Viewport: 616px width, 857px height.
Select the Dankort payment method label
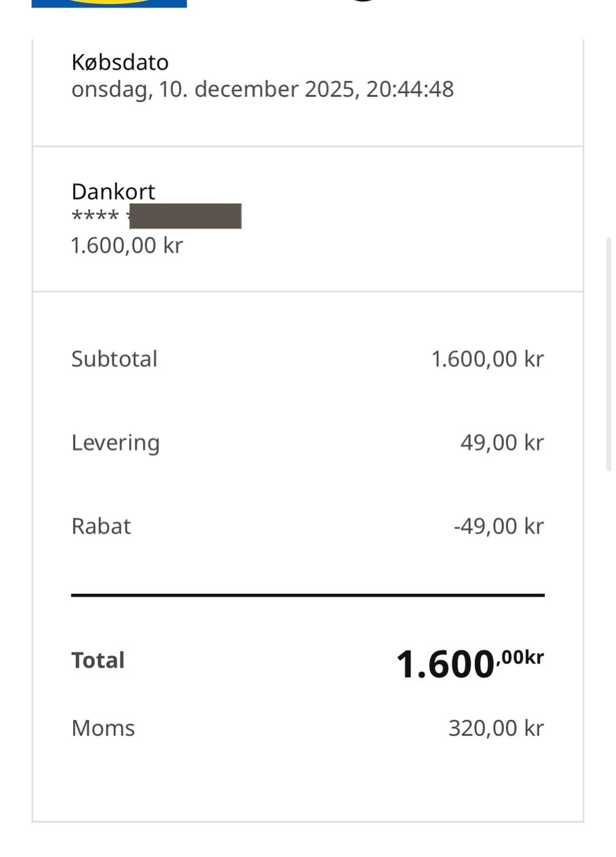pyautogui.click(x=113, y=191)
